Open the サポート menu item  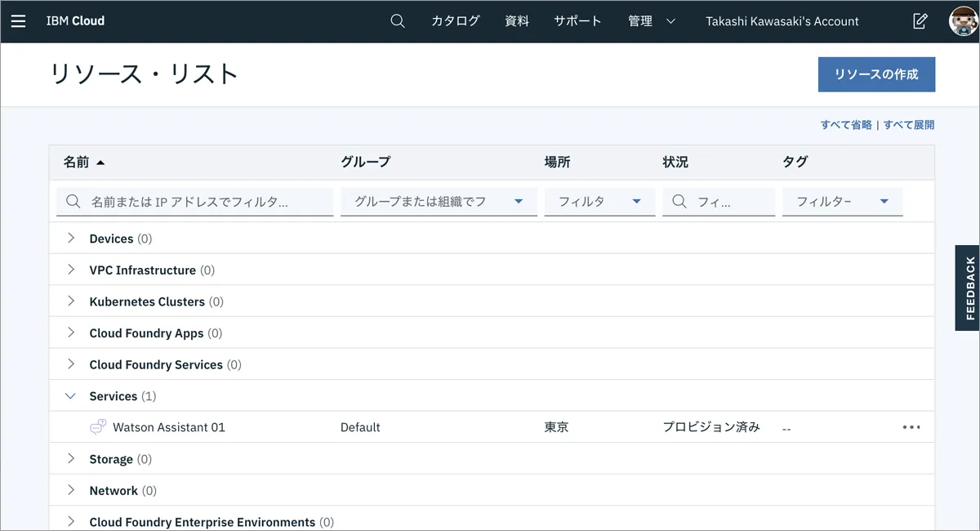pos(577,21)
